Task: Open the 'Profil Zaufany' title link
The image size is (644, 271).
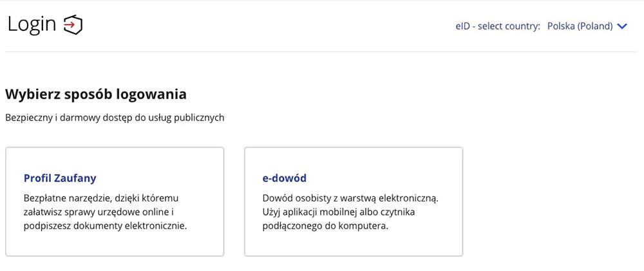Action: pyautogui.click(x=60, y=178)
